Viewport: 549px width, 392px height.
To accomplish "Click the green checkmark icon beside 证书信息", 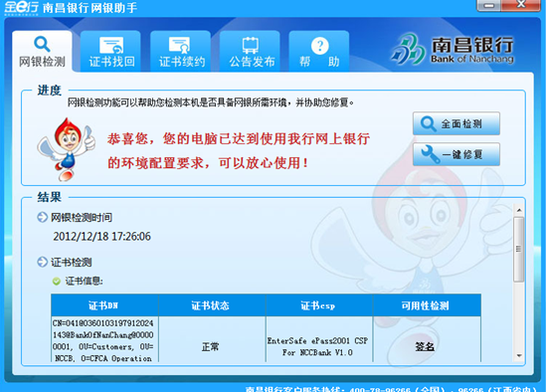I will pyautogui.click(x=57, y=281).
